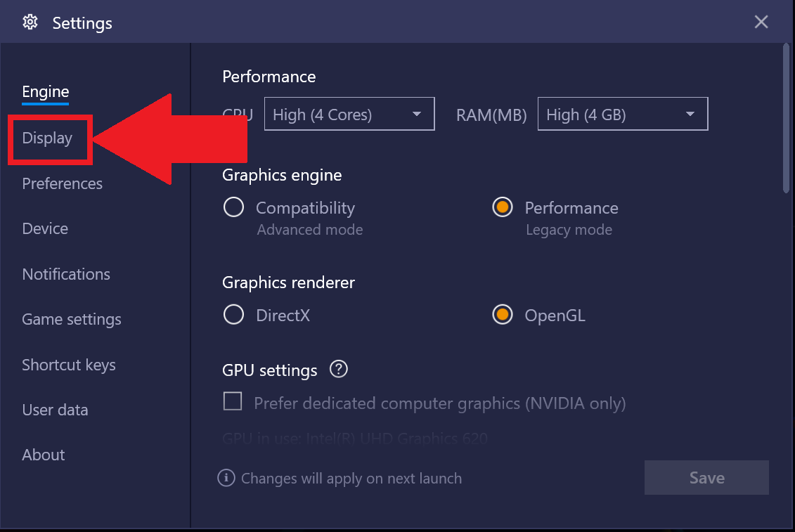The height and width of the screenshot is (532, 795).
Task: Switch to Preferences section
Action: click(63, 183)
